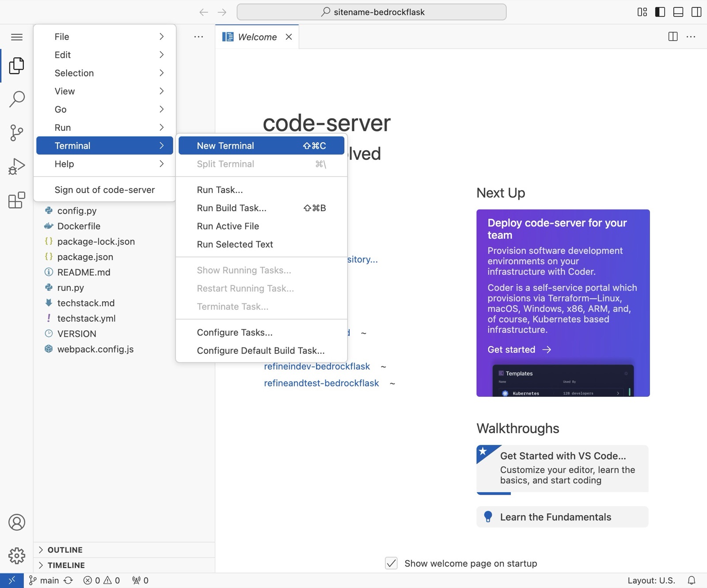Click the Templates preview thumbnail
The width and height of the screenshot is (707, 588).
(563, 380)
